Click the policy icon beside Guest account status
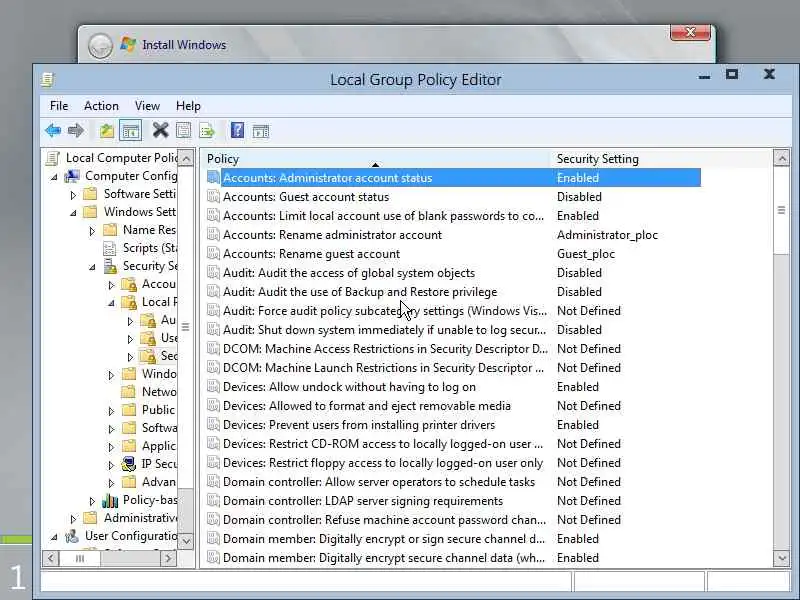Screen dimensions: 800x600 click(x=213, y=196)
